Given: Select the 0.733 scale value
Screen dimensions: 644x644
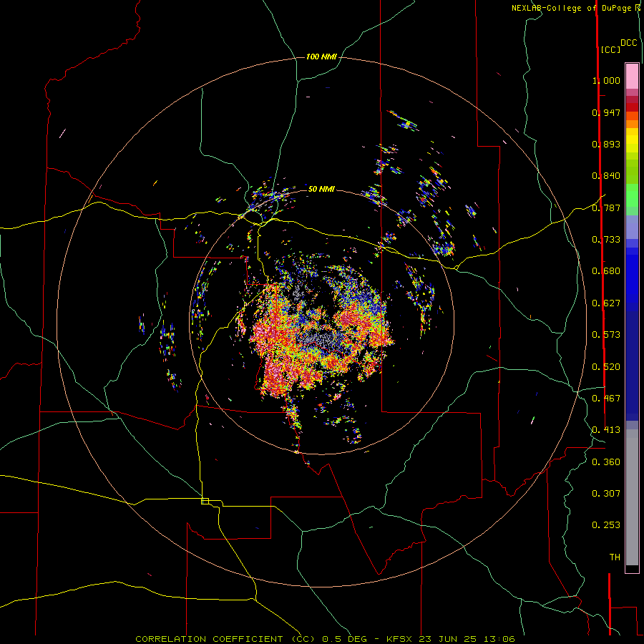Looking at the screenshot, I should (606, 240).
